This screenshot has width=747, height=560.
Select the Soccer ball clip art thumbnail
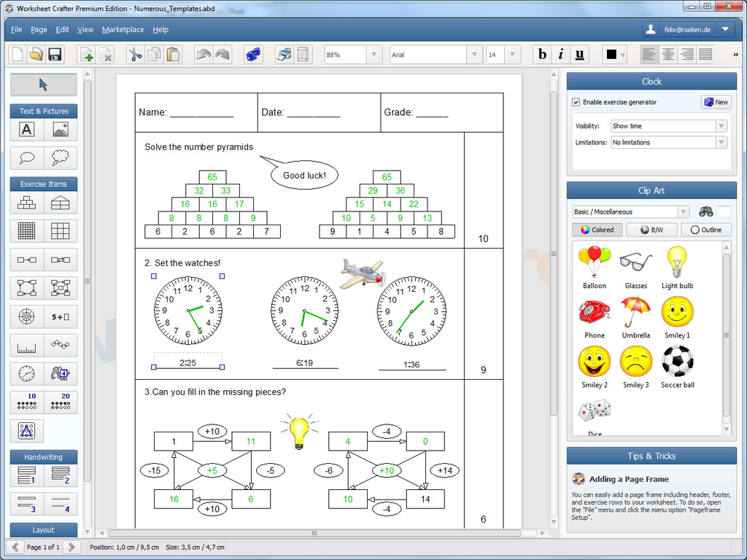point(677,362)
